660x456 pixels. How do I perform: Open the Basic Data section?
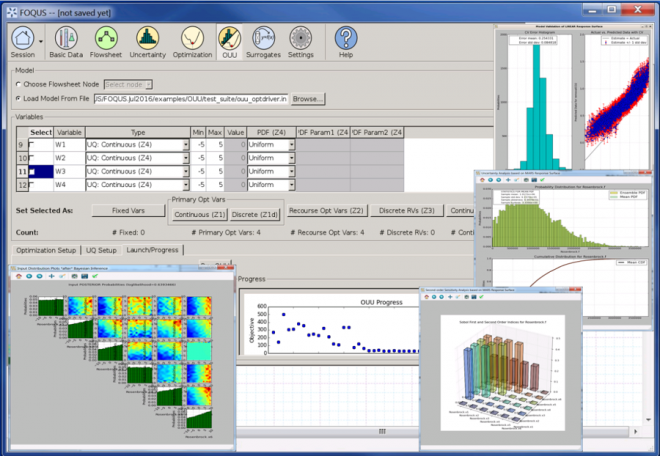point(66,42)
